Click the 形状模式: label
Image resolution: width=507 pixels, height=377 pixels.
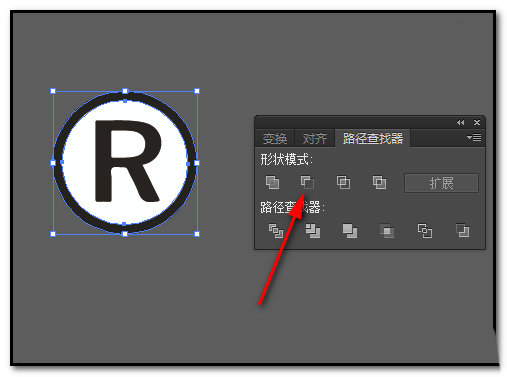[x=286, y=160]
